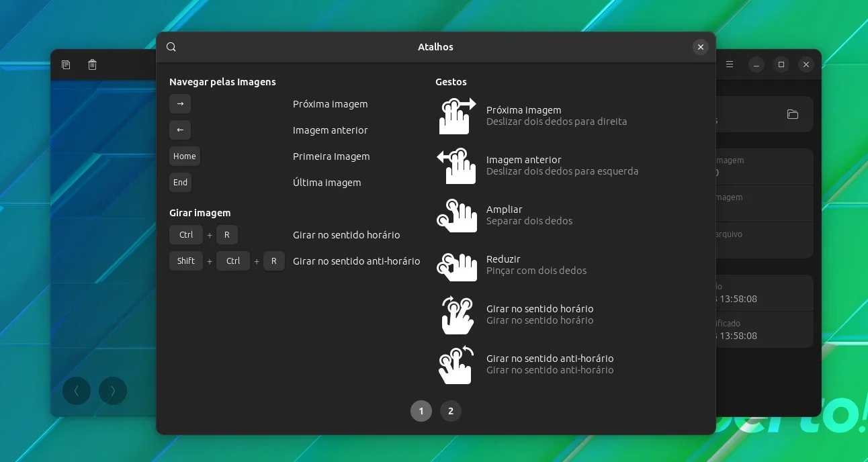Click the Girar no sentido anti-horário gesture icon
This screenshot has width=868, height=462.
457,364
